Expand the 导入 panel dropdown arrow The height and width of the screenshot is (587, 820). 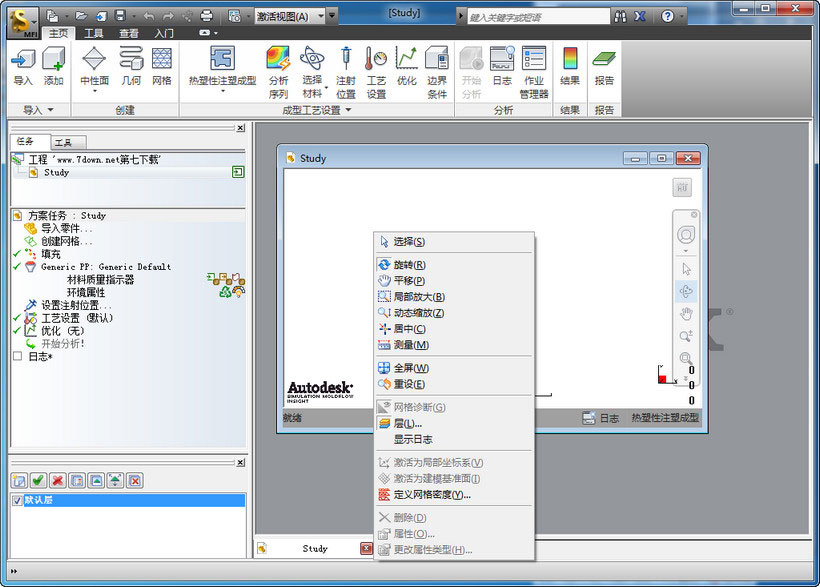51,110
